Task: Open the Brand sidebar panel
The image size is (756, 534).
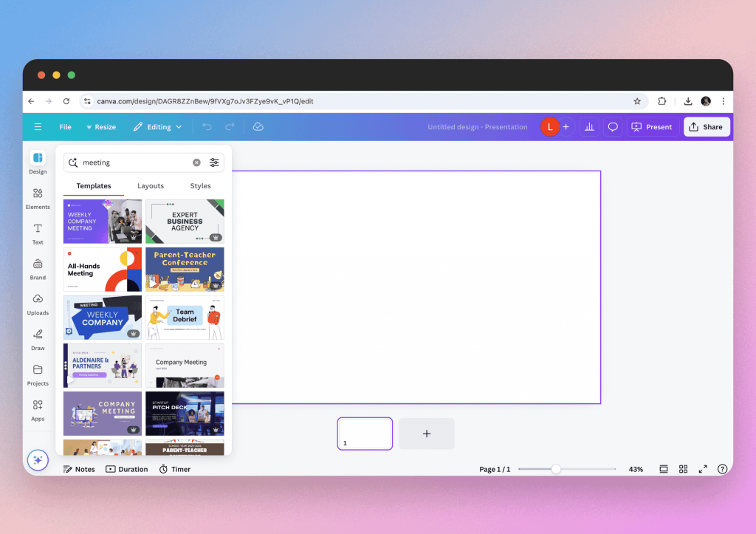Action: [x=38, y=269]
